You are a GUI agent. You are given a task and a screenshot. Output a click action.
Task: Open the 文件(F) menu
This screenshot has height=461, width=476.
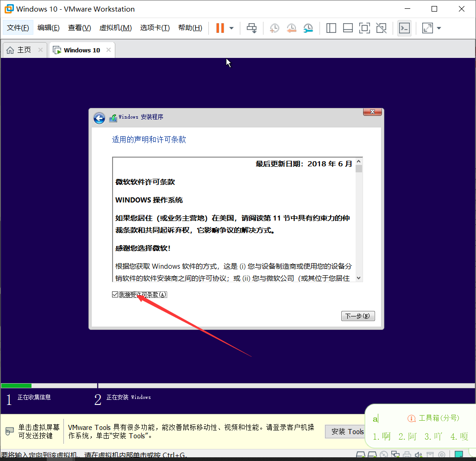point(18,28)
